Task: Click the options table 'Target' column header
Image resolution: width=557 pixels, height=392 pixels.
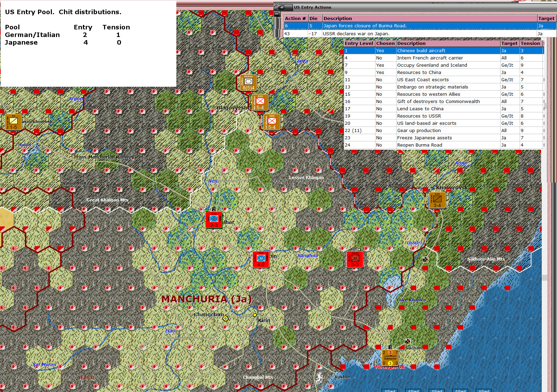Action: click(510, 43)
